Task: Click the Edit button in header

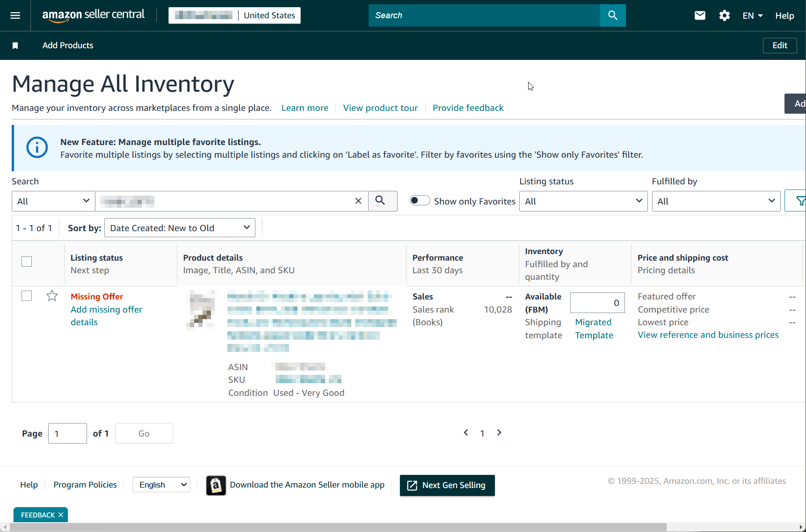Action: click(780, 45)
